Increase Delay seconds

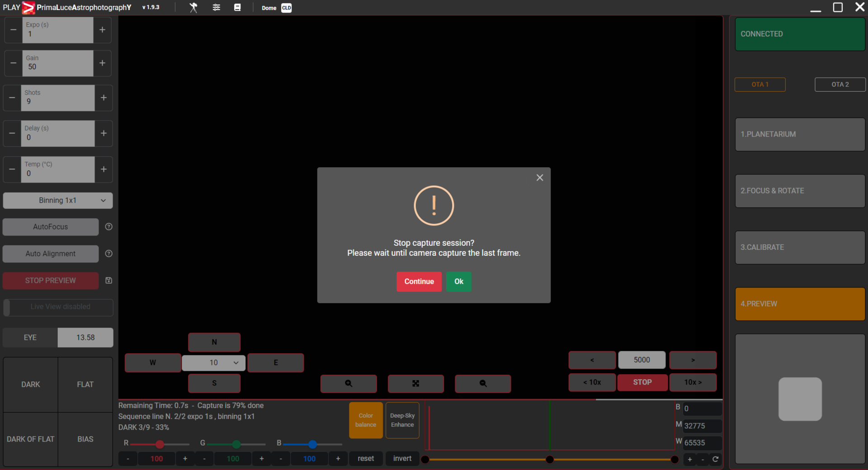(x=104, y=133)
